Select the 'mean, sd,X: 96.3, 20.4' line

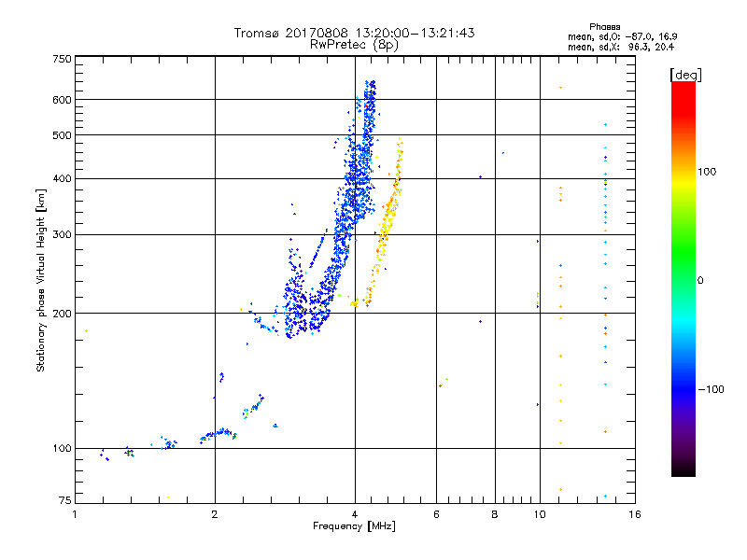pyautogui.click(x=621, y=47)
